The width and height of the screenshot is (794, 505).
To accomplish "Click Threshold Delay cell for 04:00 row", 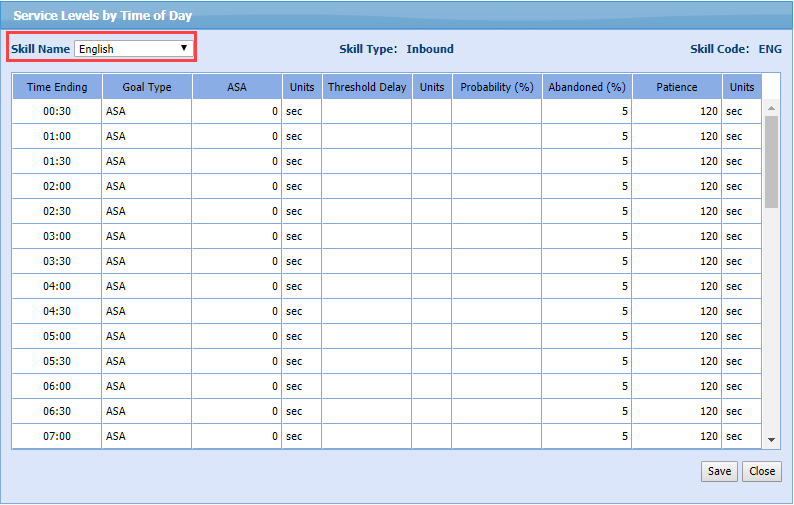I will pyautogui.click(x=366, y=286).
